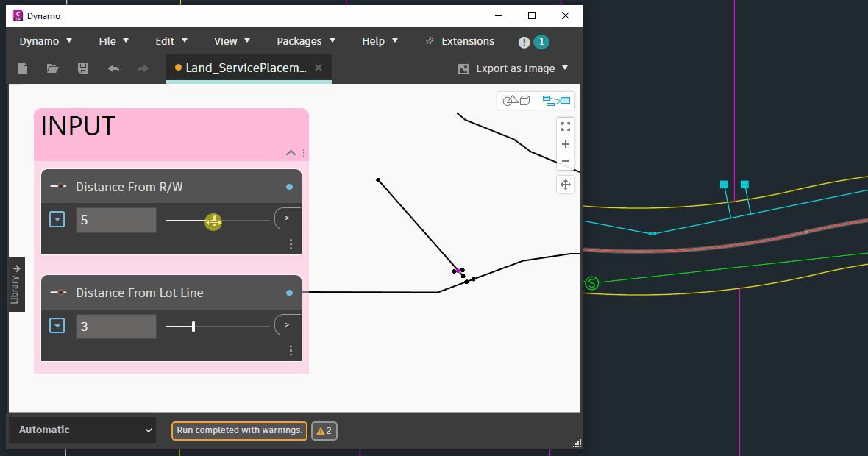868x456 pixels.
Task: Open the warnings count button
Action: tap(324, 431)
